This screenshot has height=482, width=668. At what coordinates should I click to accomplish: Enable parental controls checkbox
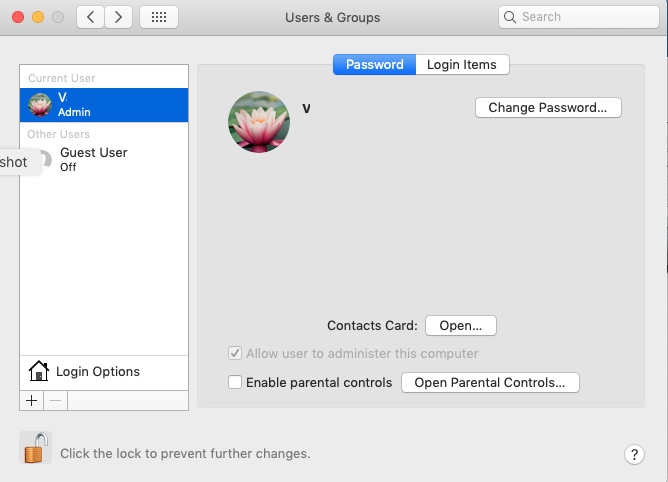click(x=235, y=382)
